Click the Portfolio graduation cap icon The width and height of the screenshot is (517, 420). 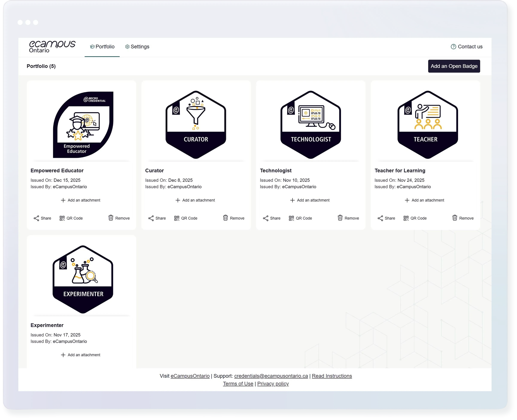[92, 47]
